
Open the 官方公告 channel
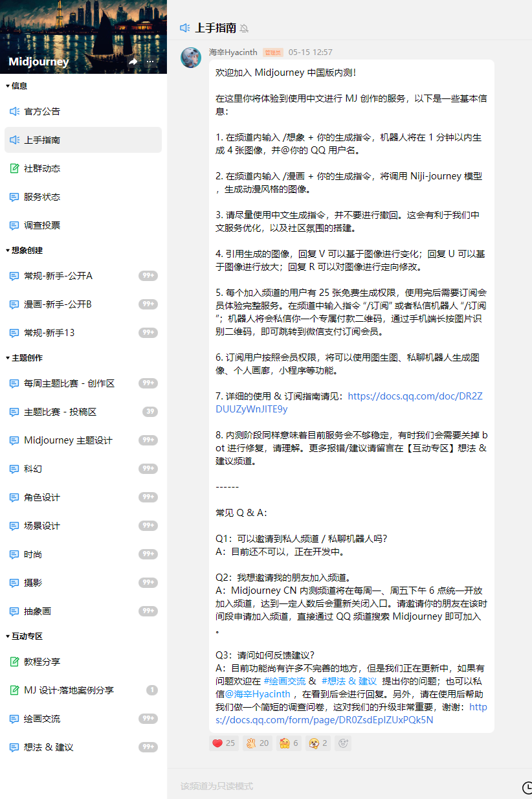click(x=42, y=111)
